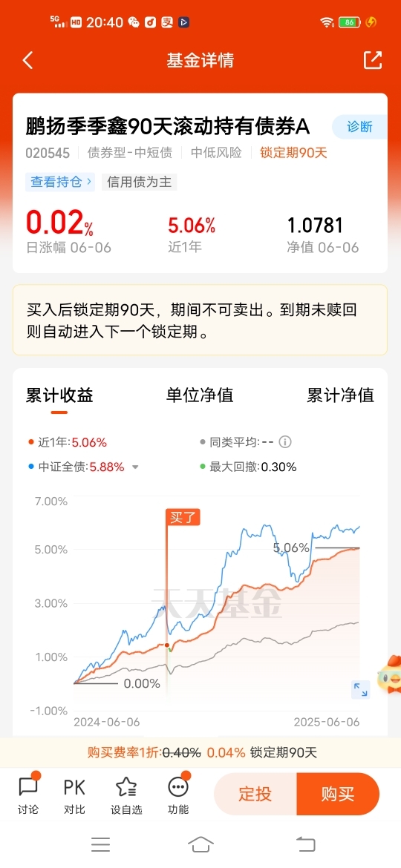The height and width of the screenshot is (868, 401).
Task: Select the 累计收益 tab
Action: [x=59, y=395]
